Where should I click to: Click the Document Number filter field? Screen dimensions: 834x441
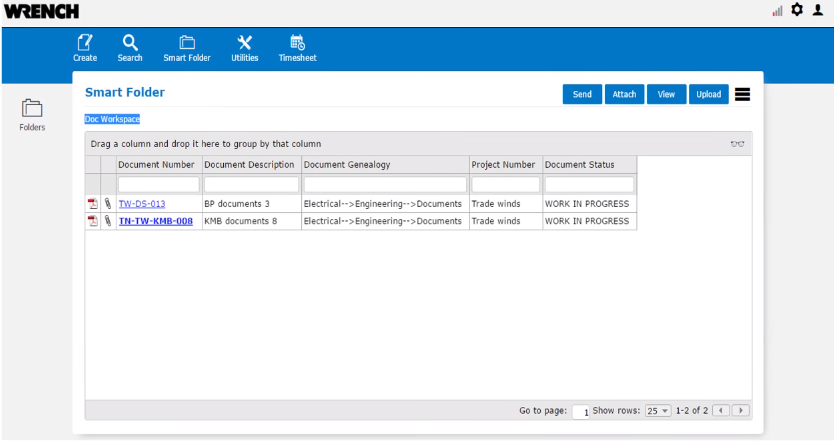click(x=159, y=185)
